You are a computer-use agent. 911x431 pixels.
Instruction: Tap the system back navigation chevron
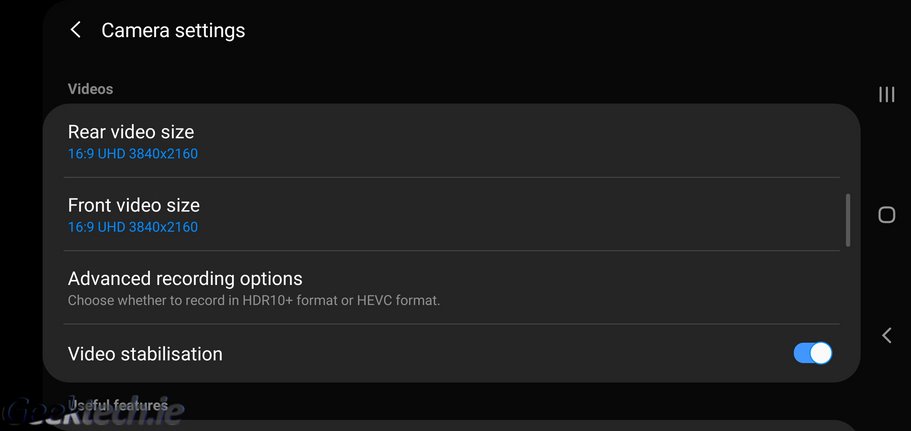coord(886,336)
